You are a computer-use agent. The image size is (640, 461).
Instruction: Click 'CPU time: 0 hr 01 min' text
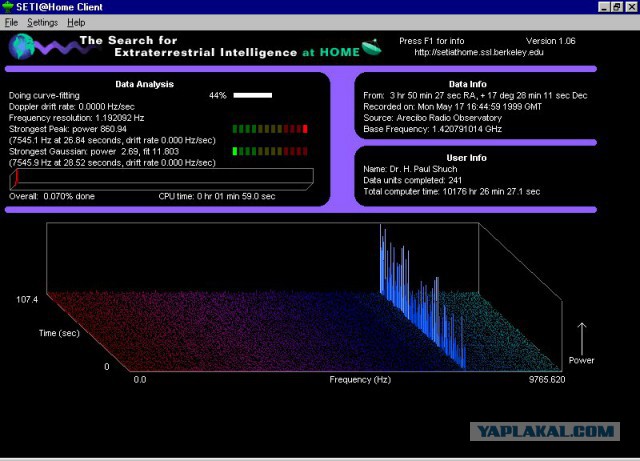[217, 196]
